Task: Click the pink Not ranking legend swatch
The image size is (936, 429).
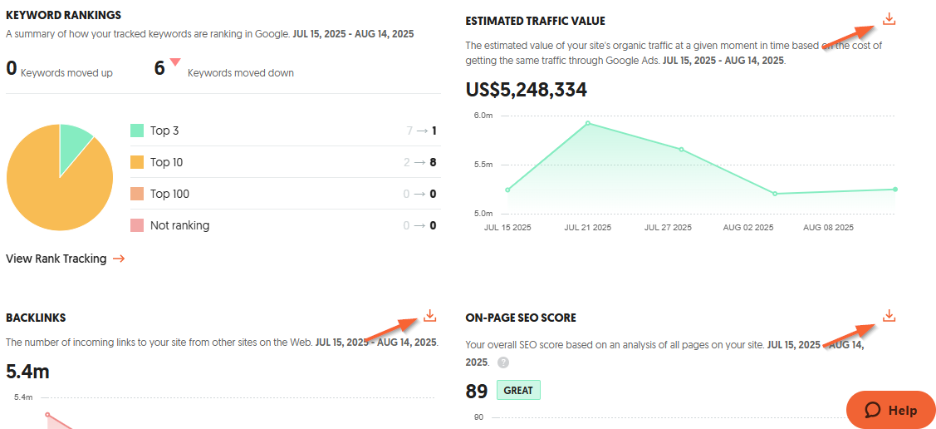Action: click(137, 226)
